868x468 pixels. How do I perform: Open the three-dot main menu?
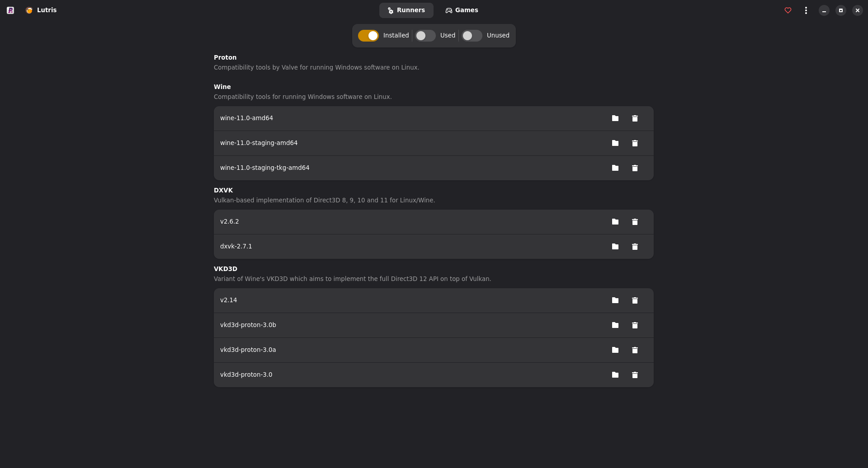(806, 10)
